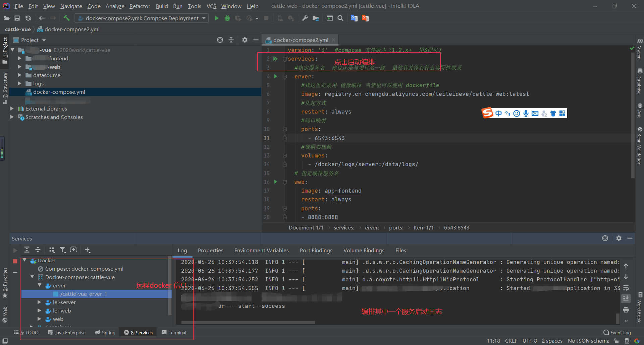Start the Debug session with the bug icon
The height and width of the screenshot is (345, 644).
(x=227, y=18)
